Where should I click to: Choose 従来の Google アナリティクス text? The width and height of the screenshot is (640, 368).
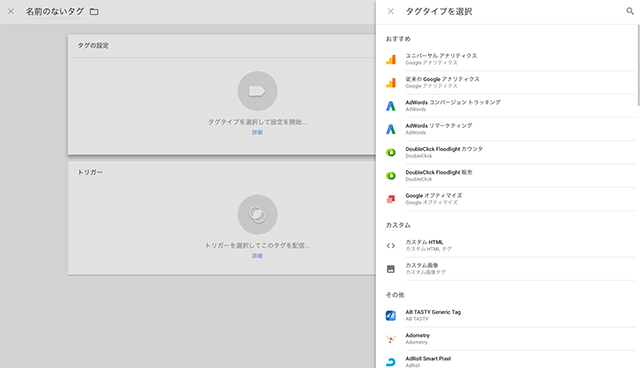click(x=442, y=79)
